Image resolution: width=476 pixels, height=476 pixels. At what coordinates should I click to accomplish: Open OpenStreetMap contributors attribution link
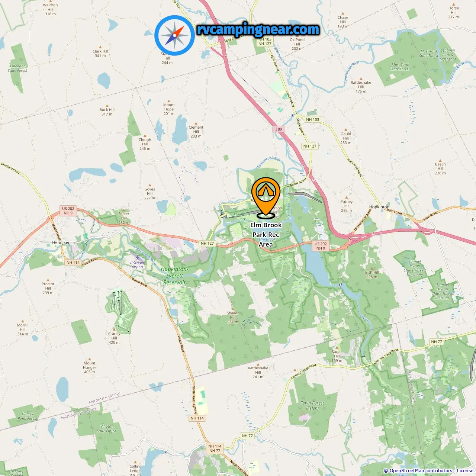pyautogui.click(x=421, y=471)
